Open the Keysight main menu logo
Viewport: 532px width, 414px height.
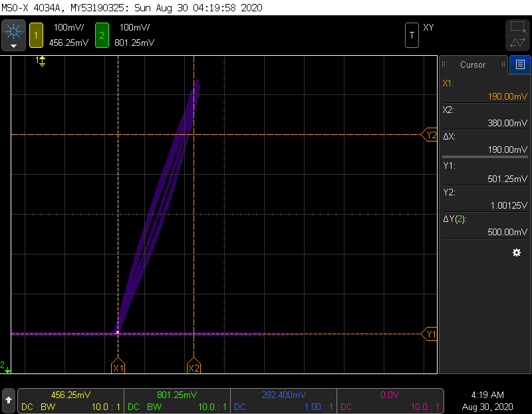pos(13,31)
